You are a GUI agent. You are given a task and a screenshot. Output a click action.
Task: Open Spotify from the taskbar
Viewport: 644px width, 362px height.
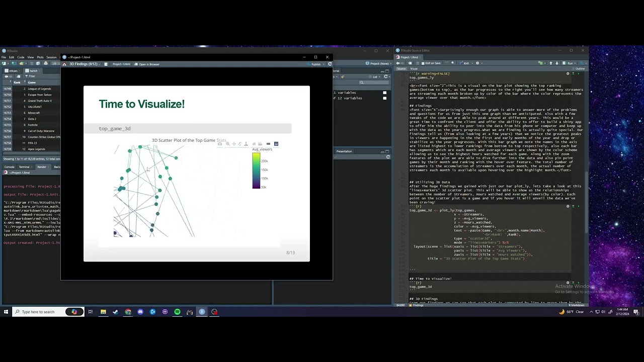click(177, 312)
